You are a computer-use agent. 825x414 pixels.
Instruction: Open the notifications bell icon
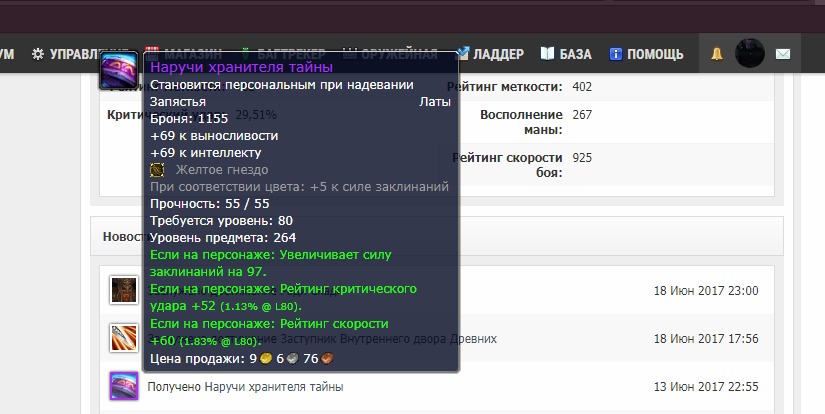[x=717, y=54]
